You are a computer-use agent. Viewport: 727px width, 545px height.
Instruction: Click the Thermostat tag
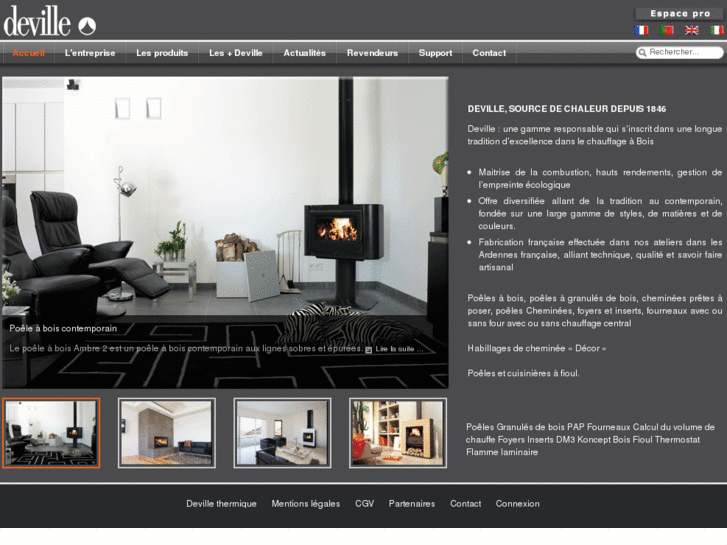(x=677, y=440)
